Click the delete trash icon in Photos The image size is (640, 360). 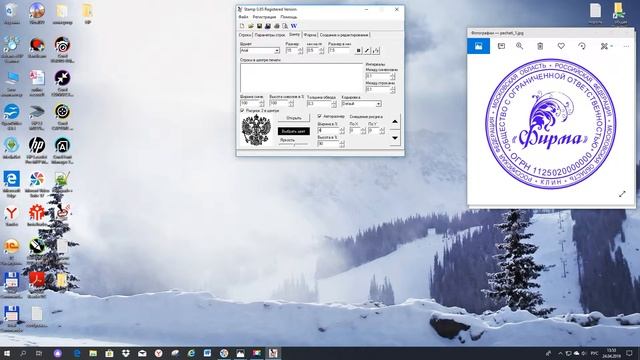point(540,46)
